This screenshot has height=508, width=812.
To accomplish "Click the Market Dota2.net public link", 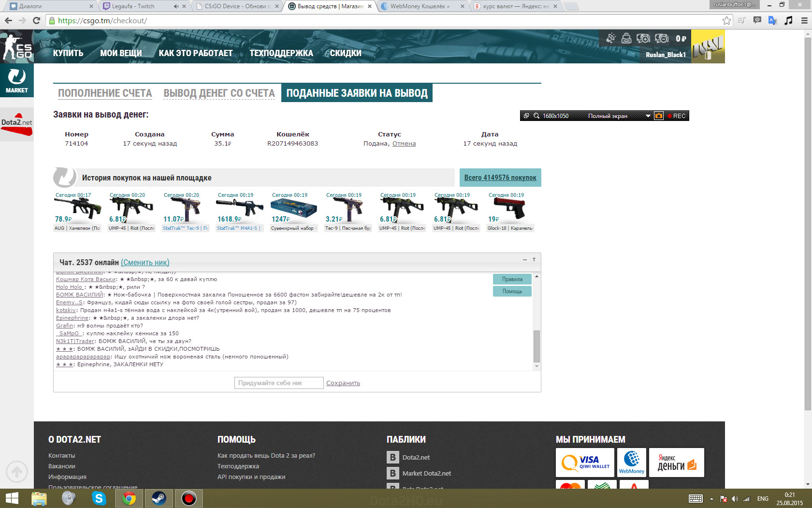I will tap(427, 473).
